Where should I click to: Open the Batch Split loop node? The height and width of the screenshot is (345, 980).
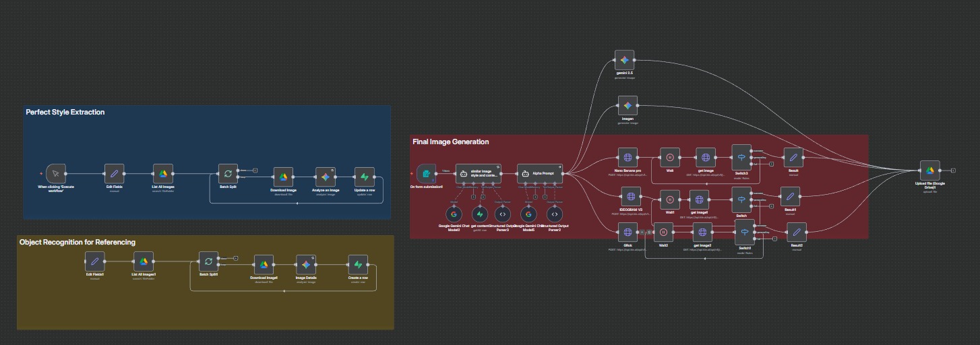[228, 174]
